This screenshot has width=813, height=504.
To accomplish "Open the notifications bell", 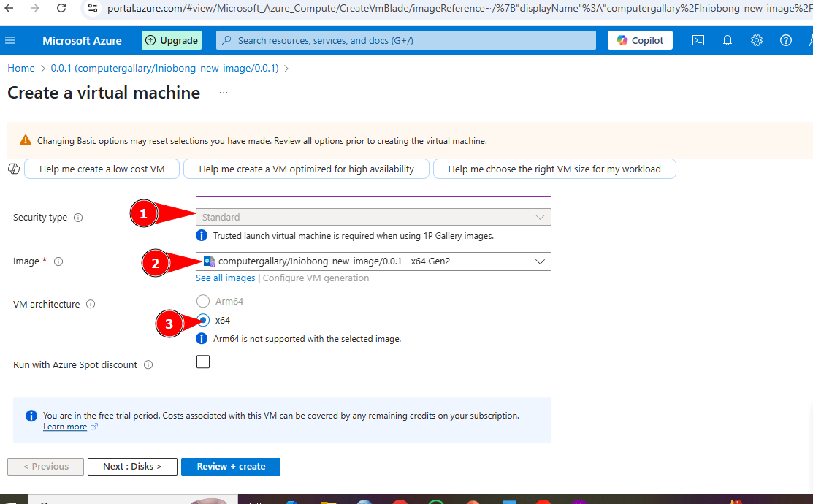I will (x=728, y=40).
